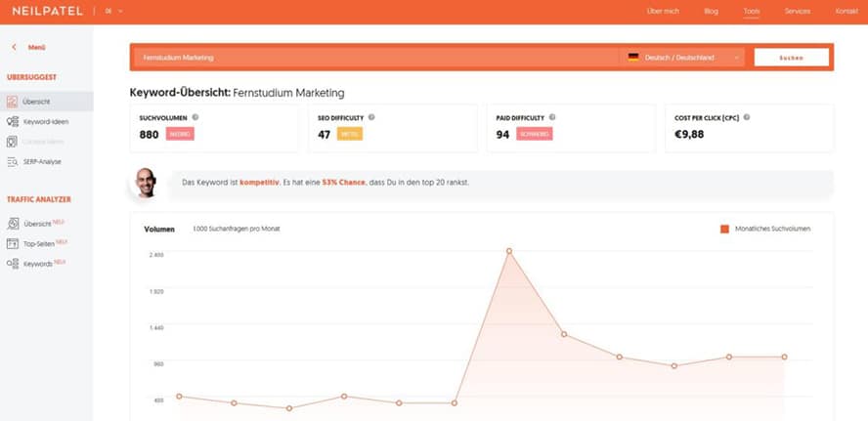Click the German flag icon

click(x=633, y=57)
